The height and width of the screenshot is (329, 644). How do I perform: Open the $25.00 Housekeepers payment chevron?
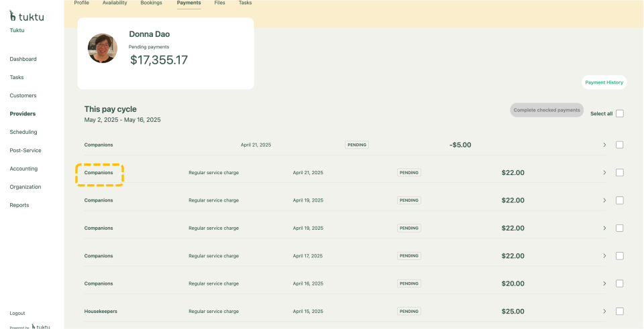click(x=604, y=311)
